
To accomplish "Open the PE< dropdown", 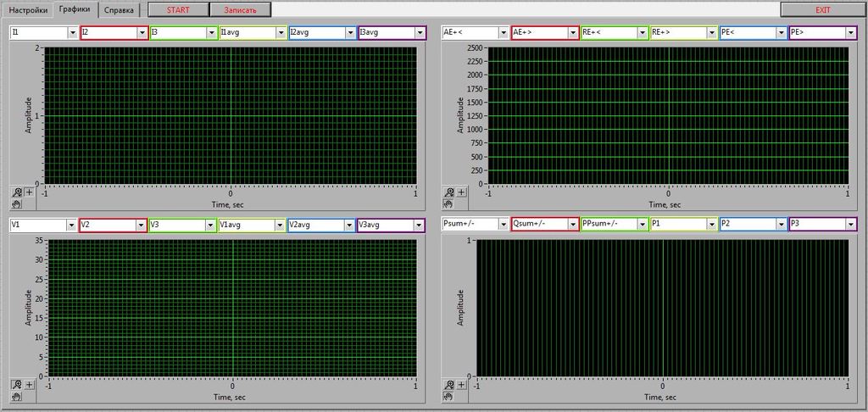I will pyautogui.click(x=754, y=33).
